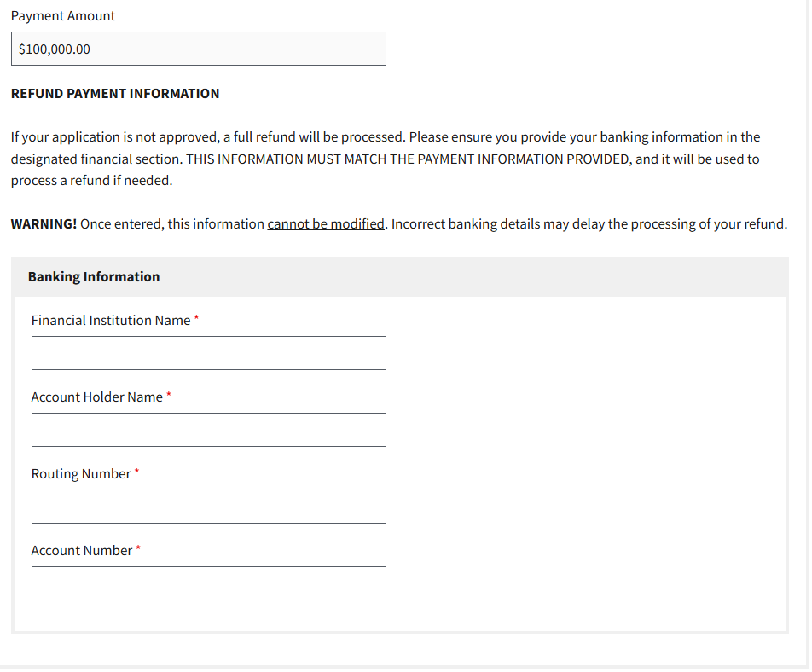Click the red asterisk after Routing Number

coord(137,472)
